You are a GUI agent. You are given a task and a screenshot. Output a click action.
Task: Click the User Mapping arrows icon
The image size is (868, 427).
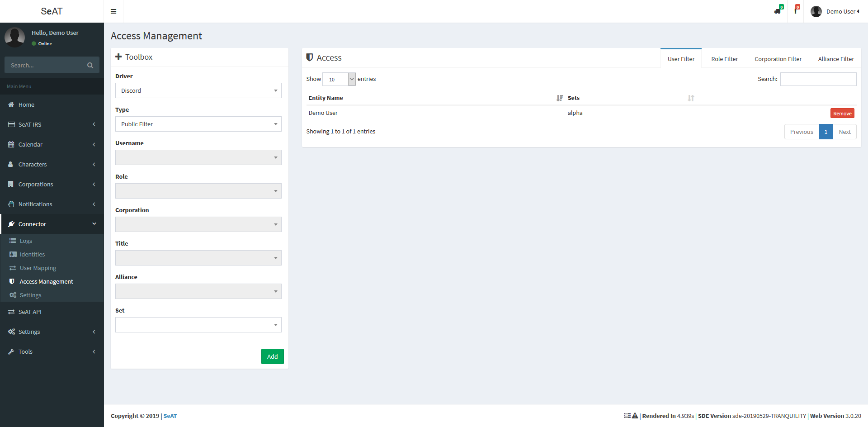click(13, 268)
